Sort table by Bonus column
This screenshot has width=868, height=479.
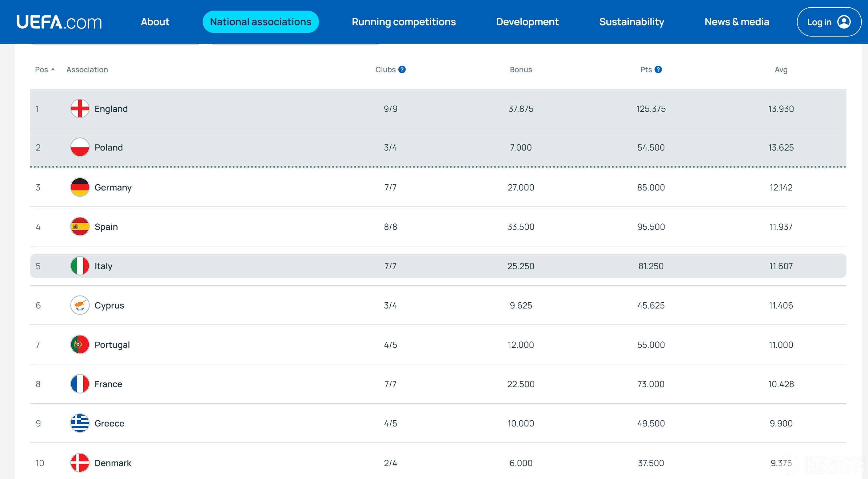(521, 70)
